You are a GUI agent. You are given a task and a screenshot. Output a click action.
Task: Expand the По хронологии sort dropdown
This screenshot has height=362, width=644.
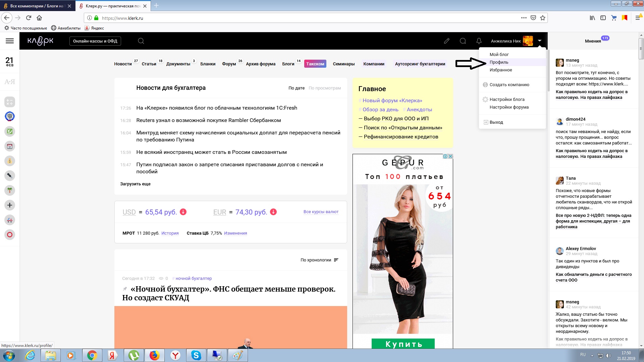point(319,260)
